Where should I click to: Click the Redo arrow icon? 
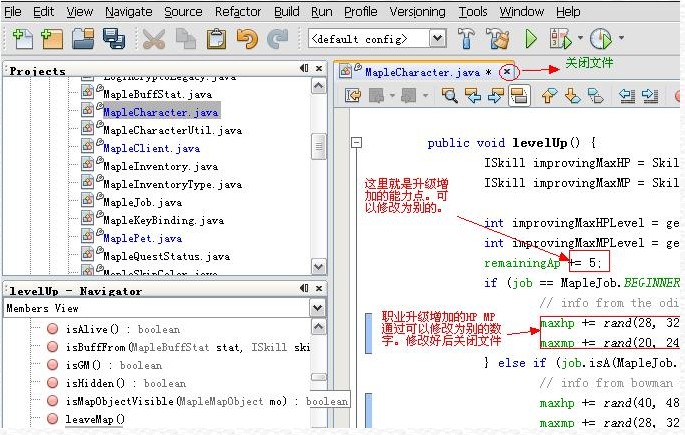coord(278,39)
